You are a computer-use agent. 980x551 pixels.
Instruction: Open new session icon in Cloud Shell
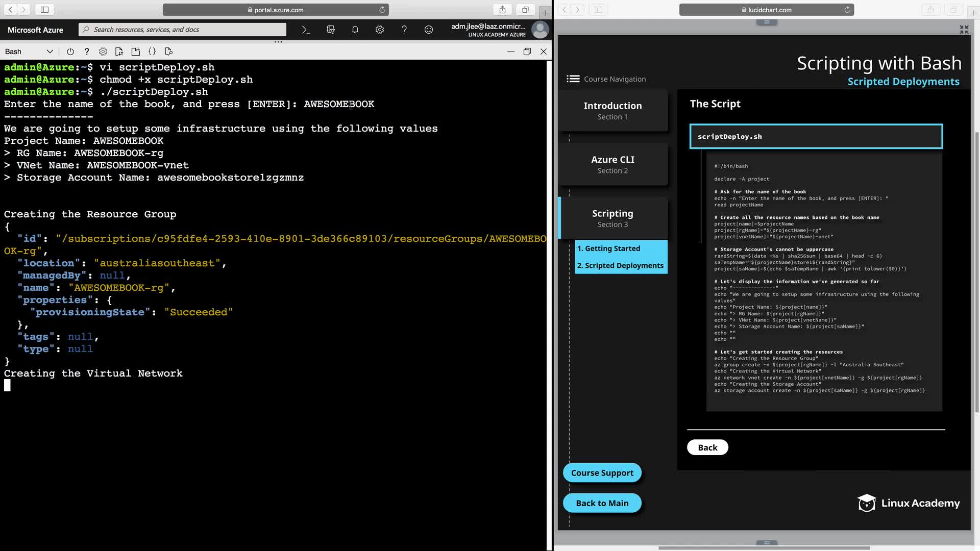(x=135, y=52)
